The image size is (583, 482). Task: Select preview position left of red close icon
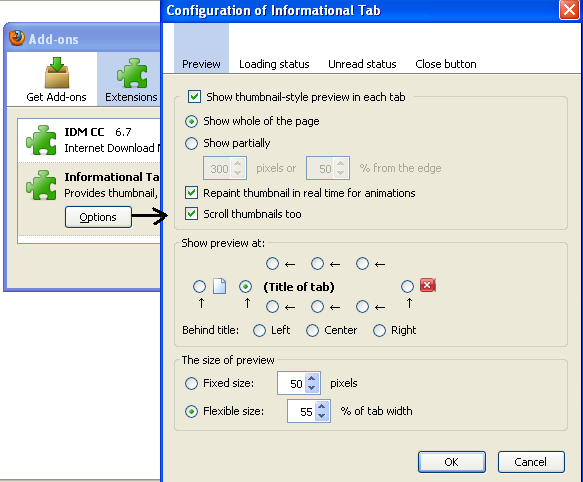coord(408,286)
